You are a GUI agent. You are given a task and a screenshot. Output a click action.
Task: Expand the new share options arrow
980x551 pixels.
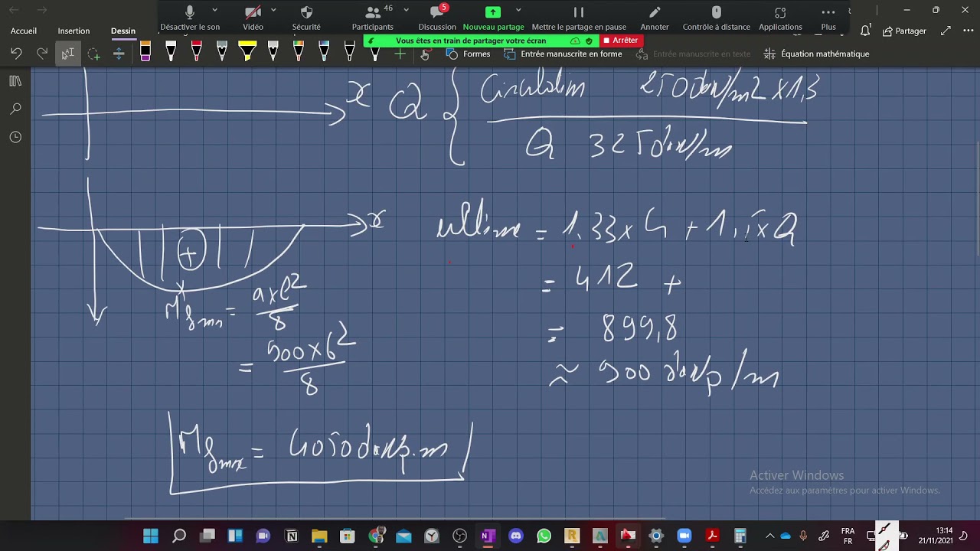[x=518, y=10]
